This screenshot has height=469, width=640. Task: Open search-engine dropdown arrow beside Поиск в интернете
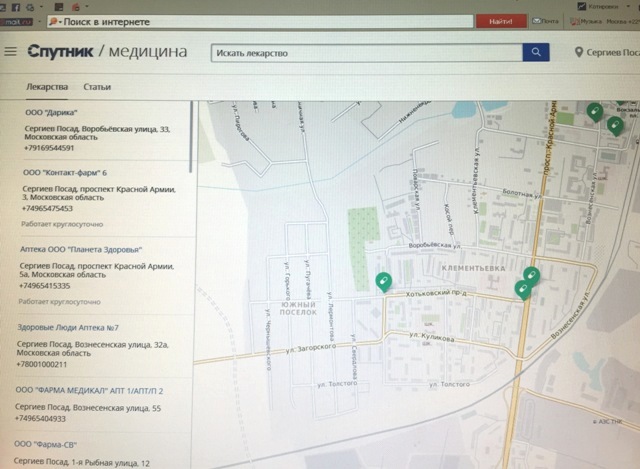pos(60,22)
